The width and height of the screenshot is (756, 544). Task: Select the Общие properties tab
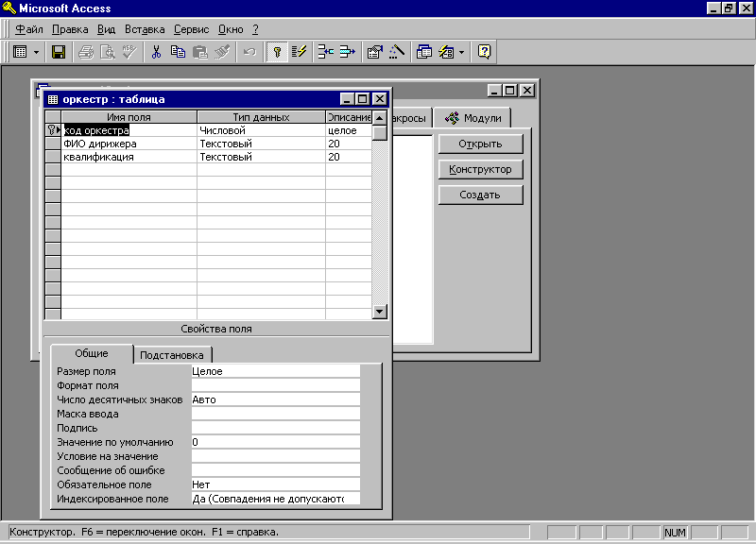tap(91, 353)
